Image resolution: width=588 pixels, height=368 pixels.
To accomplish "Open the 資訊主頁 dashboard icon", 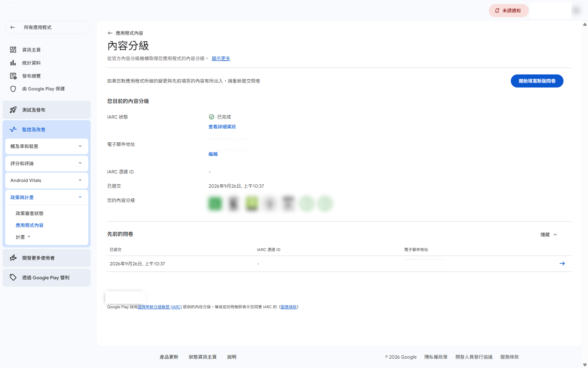I will [13, 50].
